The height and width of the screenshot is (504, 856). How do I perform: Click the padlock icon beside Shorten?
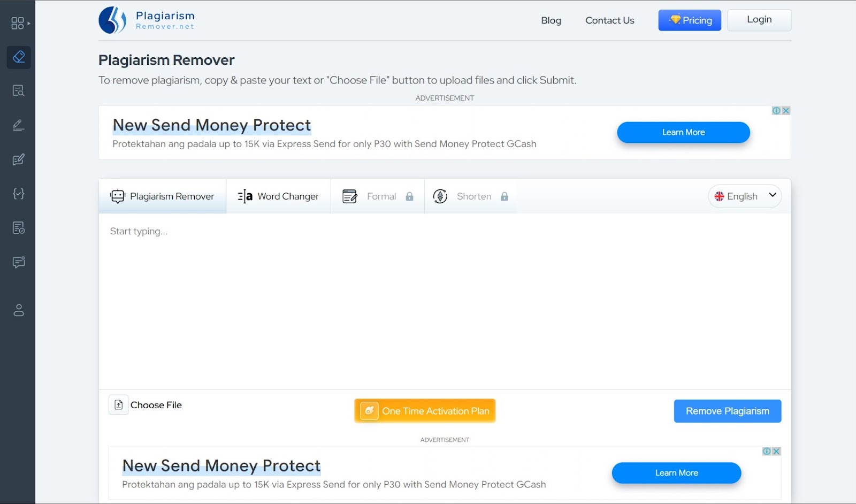pyautogui.click(x=505, y=196)
